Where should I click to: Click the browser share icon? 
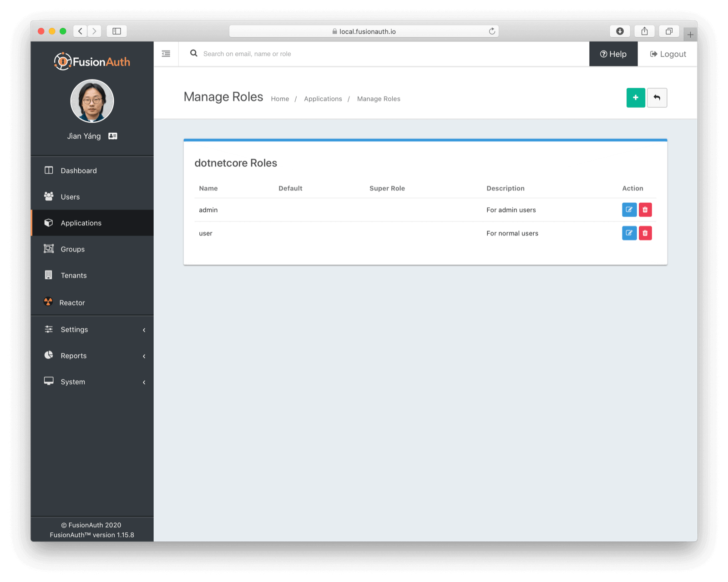pos(644,31)
